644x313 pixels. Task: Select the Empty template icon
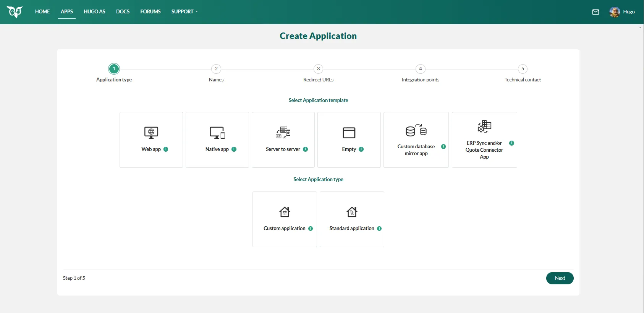(x=349, y=133)
